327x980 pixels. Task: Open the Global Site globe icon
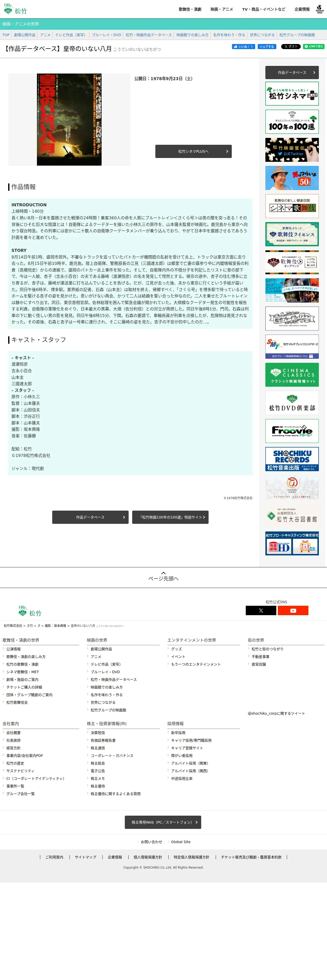click(319, 9)
